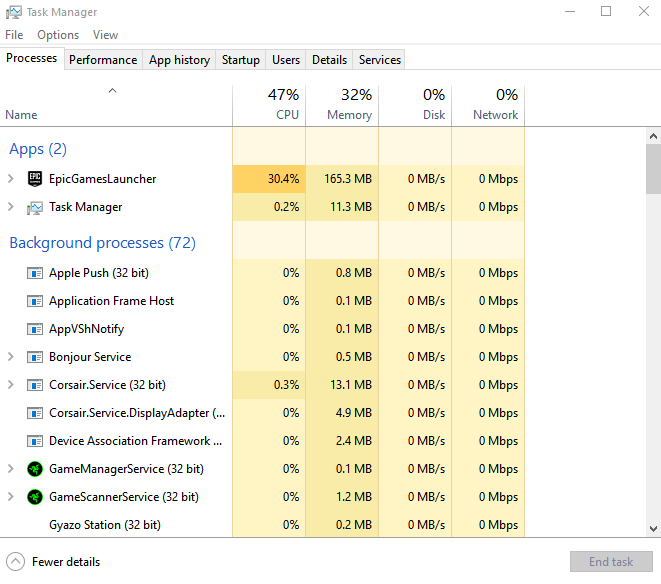Switch to the Performance tab
661x584 pixels.
pyautogui.click(x=103, y=60)
